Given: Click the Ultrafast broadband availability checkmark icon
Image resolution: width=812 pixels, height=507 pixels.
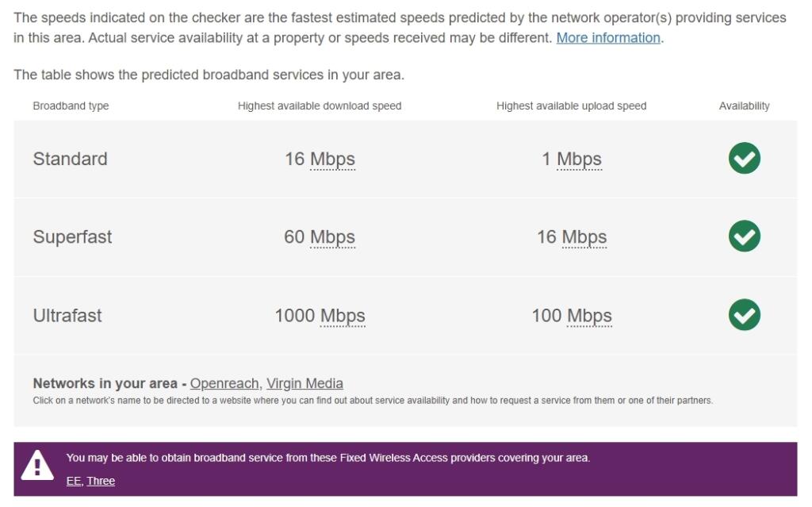Looking at the screenshot, I should pos(744,315).
